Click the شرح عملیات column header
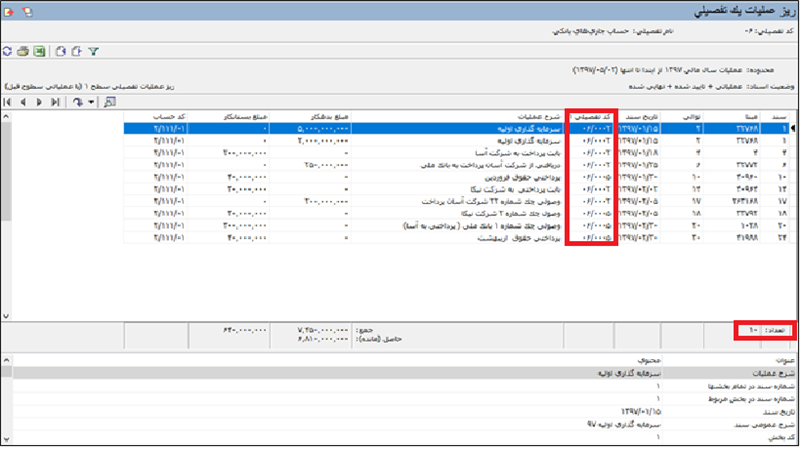The width and height of the screenshot is (800, 449). click(x=522, y=116)
